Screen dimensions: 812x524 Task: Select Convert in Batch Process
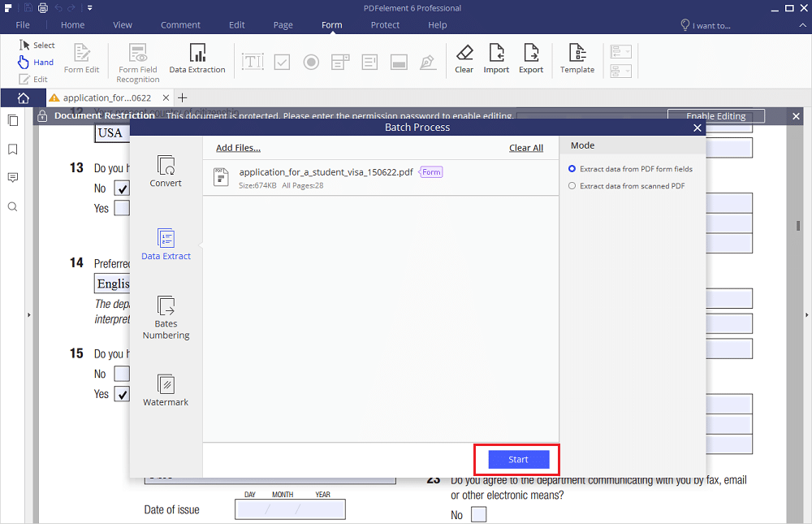[166, 171]
